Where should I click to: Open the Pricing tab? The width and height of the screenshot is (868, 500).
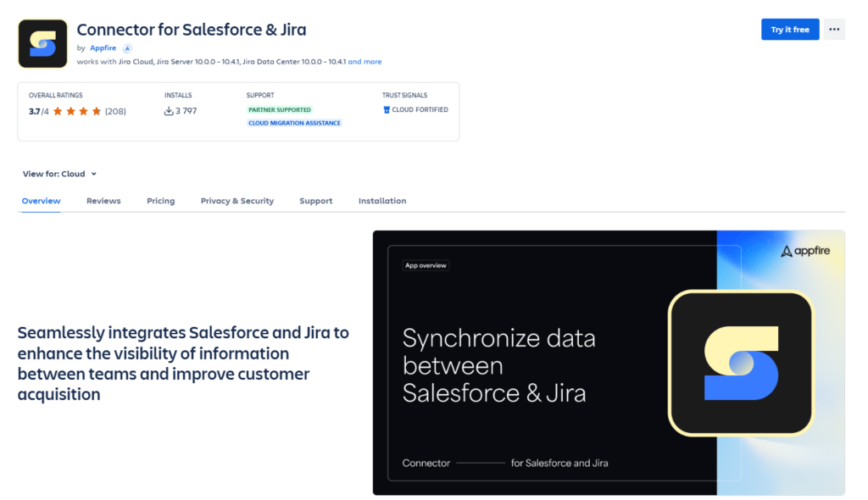pos(160,201)
